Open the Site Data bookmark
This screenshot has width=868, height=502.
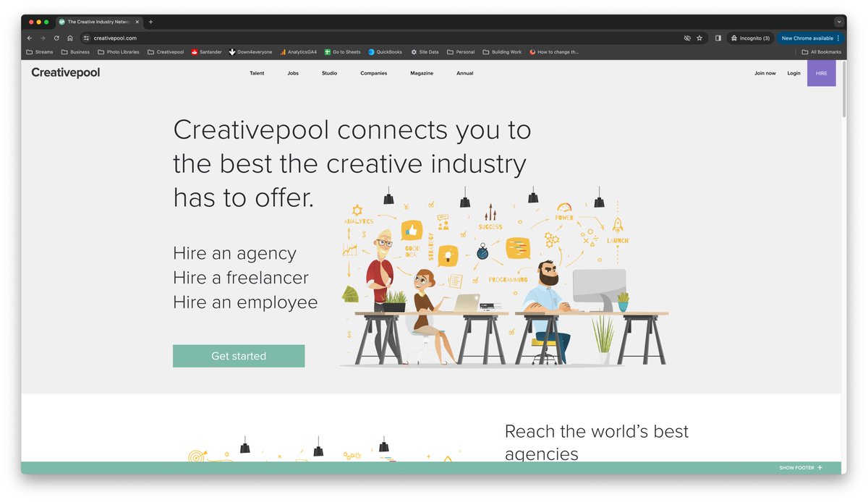tap(425, 52)
